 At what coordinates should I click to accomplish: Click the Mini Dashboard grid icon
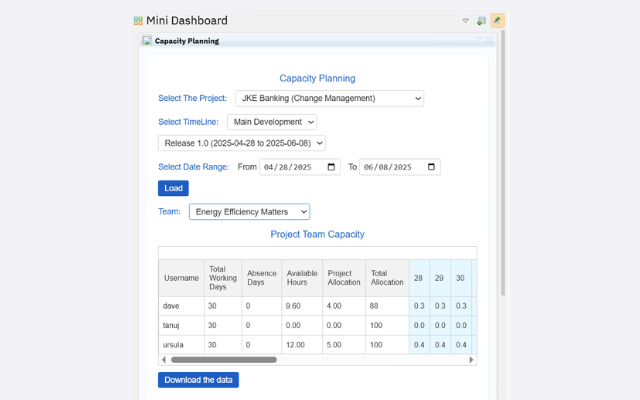tap(138, 20)
